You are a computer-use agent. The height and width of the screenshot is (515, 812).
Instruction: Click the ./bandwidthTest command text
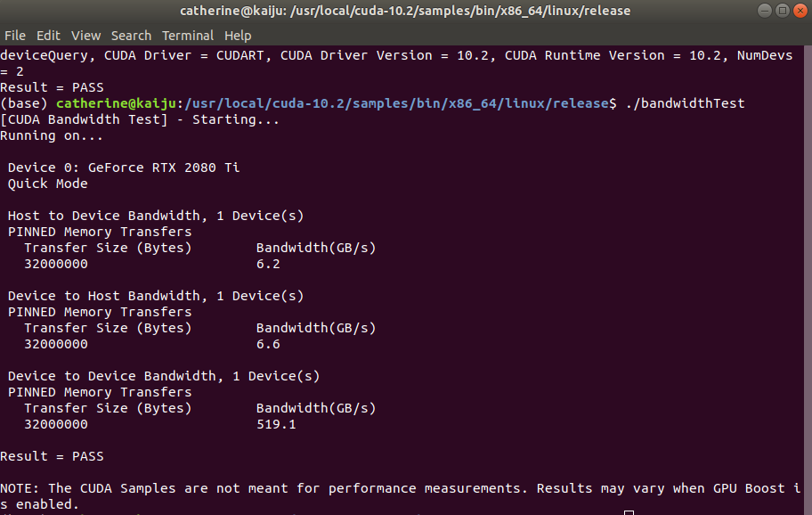point(686,103)
